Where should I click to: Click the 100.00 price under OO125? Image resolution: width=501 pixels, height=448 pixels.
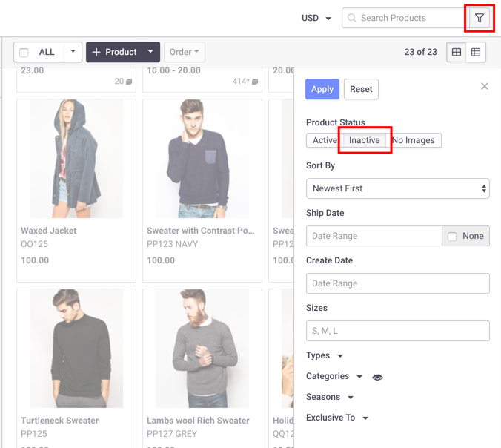pyautogui.click(x=35, y=260)
